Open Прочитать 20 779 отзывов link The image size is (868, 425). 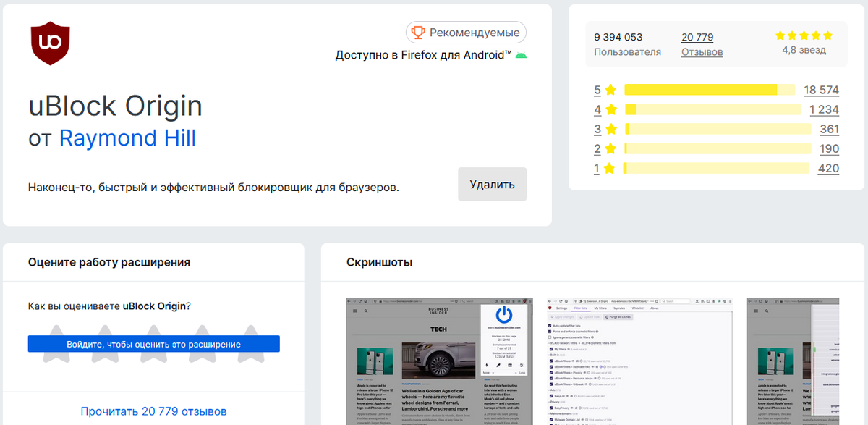[x=153, y=411]
